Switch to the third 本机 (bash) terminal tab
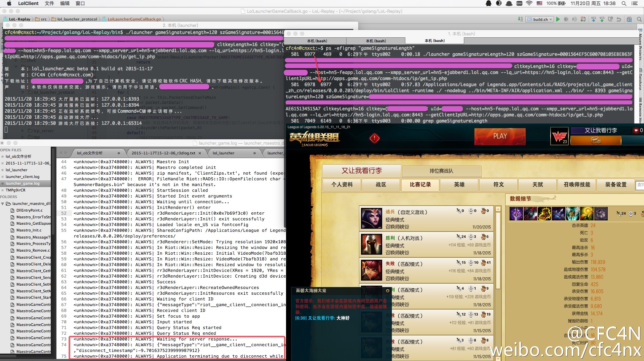 (435, 41)
